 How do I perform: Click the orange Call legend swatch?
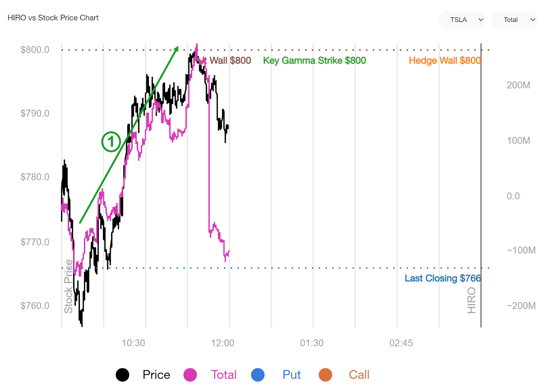(x=325, y=375)
